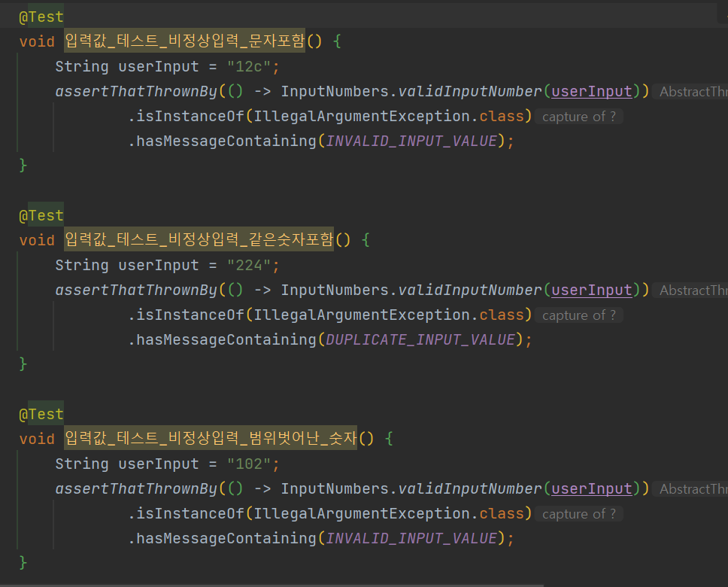The image size is (728, 587).
Task: Click the 'capture of ?' inlay hint in 같은숫자포함 test
Action: coord(579,315)
